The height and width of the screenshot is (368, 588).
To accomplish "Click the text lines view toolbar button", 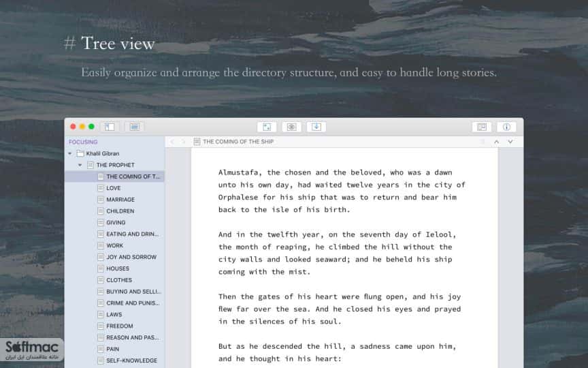I will pos(135,127).
